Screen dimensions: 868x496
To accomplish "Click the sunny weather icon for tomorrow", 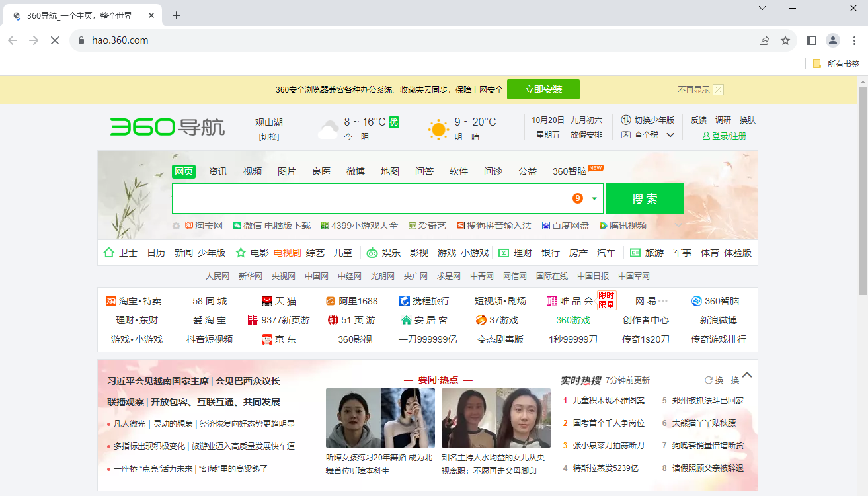I will 438,129.
